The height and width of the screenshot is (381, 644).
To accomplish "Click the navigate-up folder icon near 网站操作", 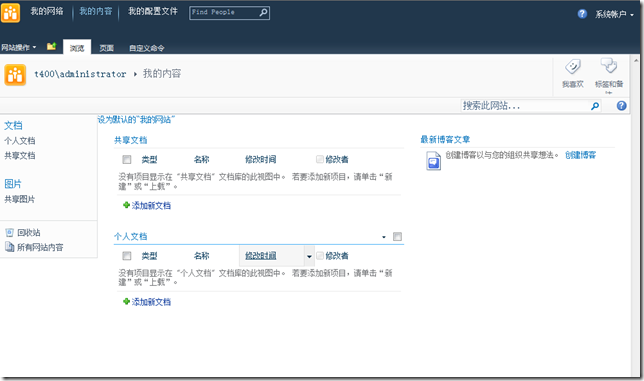I will coord(51,46).
